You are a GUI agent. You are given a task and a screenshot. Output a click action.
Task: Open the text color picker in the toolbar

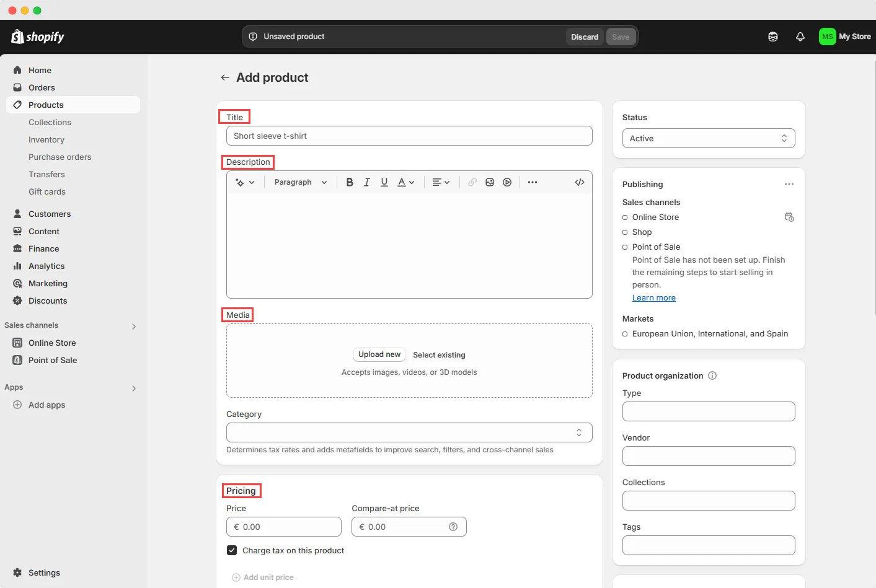404,182
